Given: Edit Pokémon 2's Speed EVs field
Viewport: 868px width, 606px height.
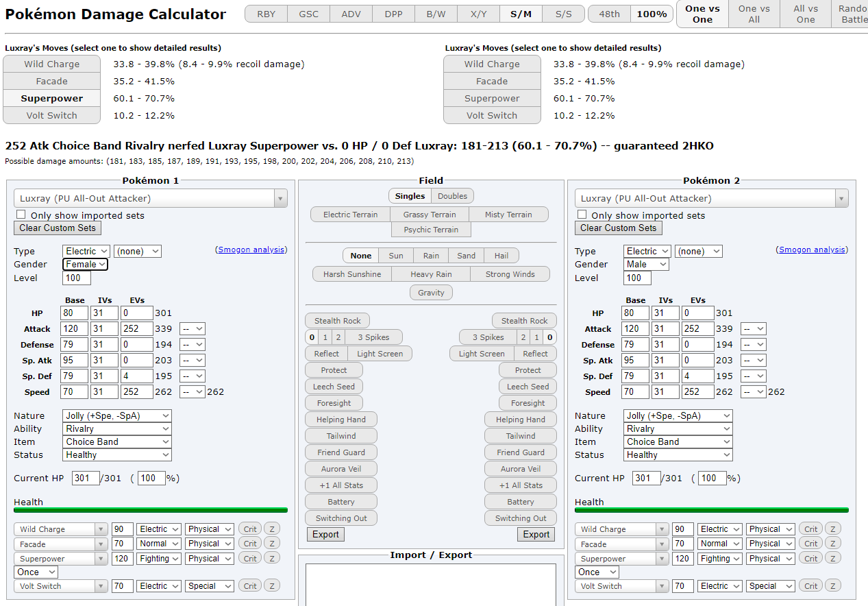Looking at the screenshot, I should pyautogui.click(x=697, y=392).
